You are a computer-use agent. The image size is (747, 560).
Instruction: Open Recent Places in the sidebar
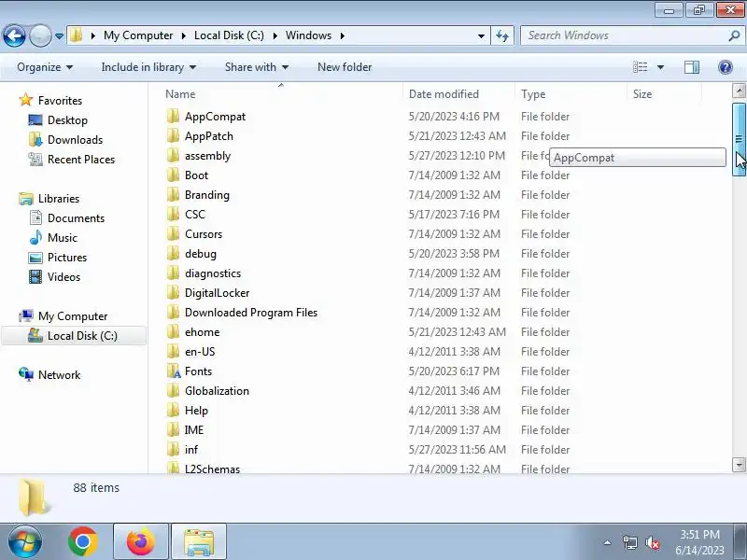pos(81,159)
